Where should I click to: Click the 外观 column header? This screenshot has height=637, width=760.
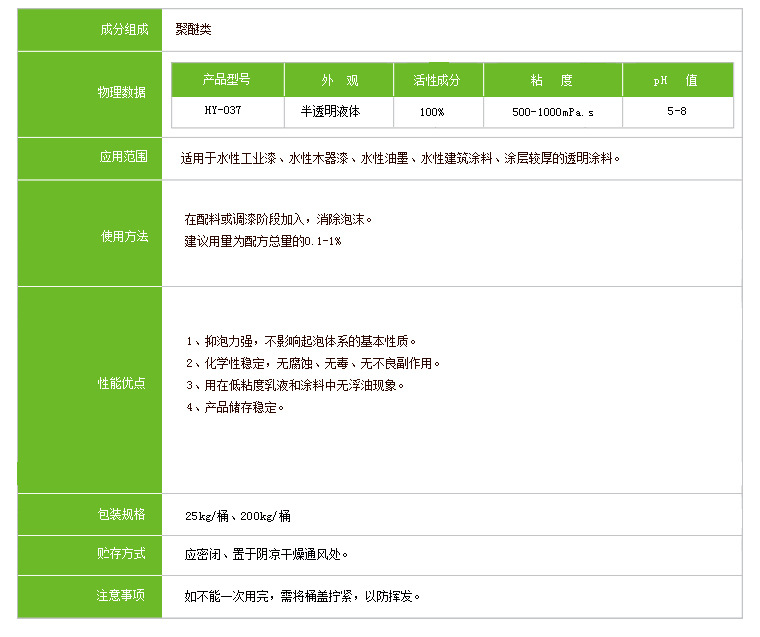click(339, 80)
